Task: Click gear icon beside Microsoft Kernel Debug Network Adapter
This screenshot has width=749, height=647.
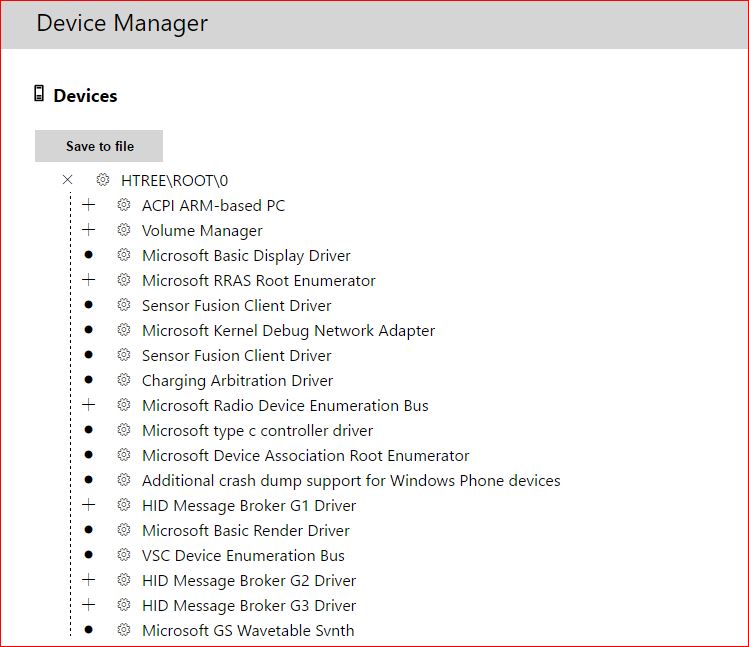Action: 124,330
